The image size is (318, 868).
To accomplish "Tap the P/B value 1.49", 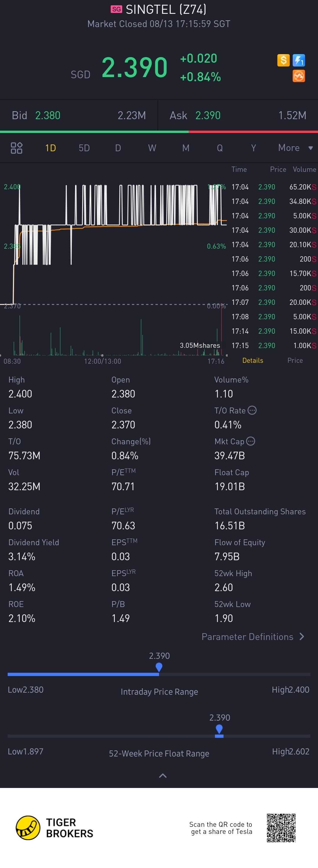I will 121,618.
